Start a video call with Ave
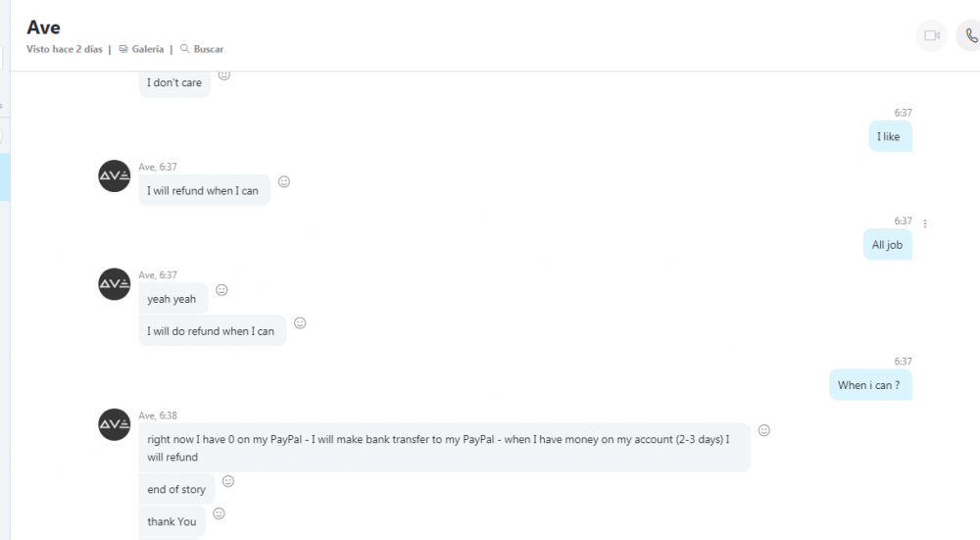This screenshot has height=540, width=980. [x=931, y=36]
